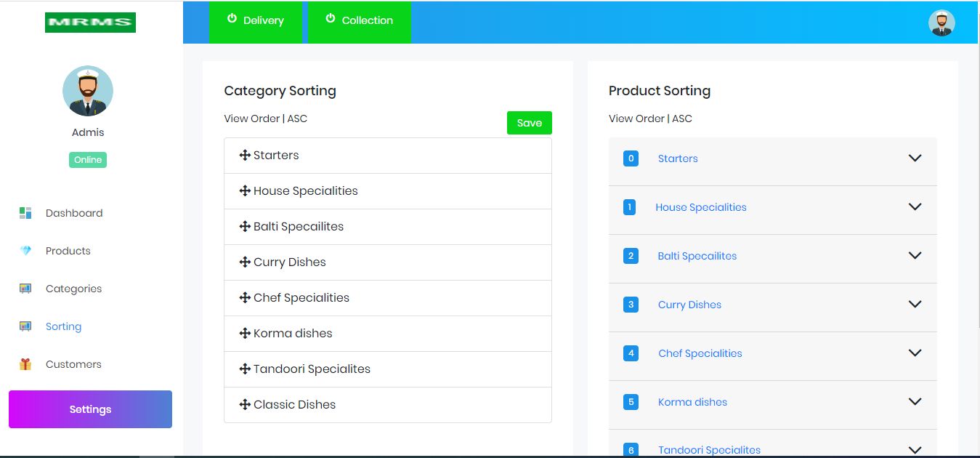Screen dimensions: 980x458
Task: Click the Categories sidebar icon
Action: (x=25, y=289)
